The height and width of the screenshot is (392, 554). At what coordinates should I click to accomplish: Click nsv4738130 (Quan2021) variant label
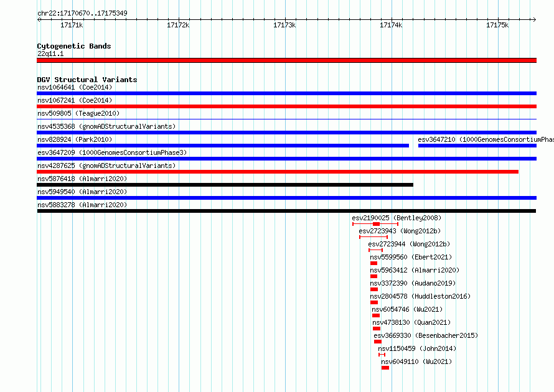tap(411, 322)
